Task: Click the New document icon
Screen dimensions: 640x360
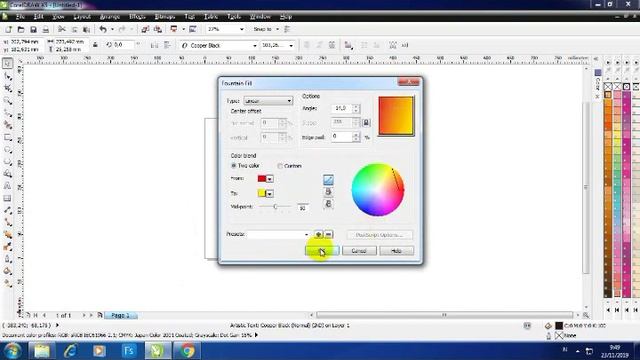Action: click(9, 29)
